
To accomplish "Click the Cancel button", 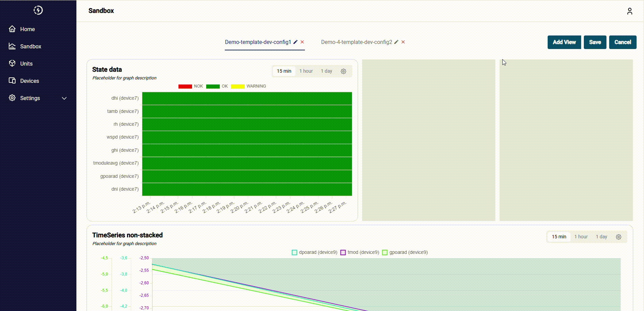I will 623,42.
